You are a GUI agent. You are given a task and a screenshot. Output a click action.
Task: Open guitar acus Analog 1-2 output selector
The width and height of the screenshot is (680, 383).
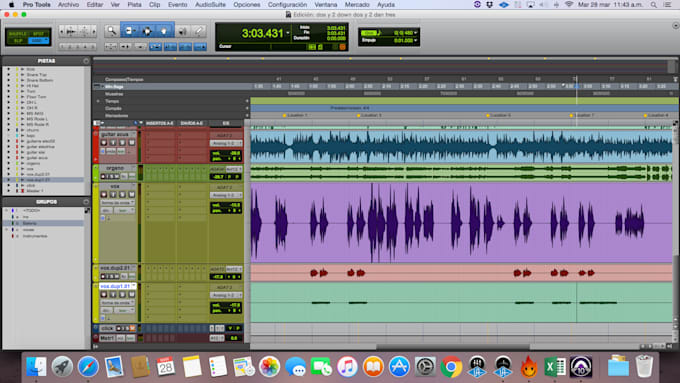(226, 143)
